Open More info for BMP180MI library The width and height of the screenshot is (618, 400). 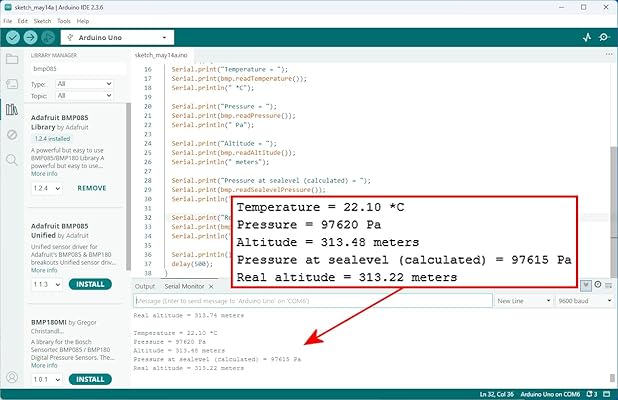[44, 365]
